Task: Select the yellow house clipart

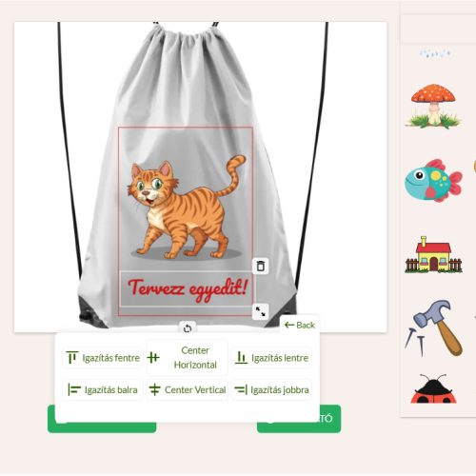Action: [433, 254]
